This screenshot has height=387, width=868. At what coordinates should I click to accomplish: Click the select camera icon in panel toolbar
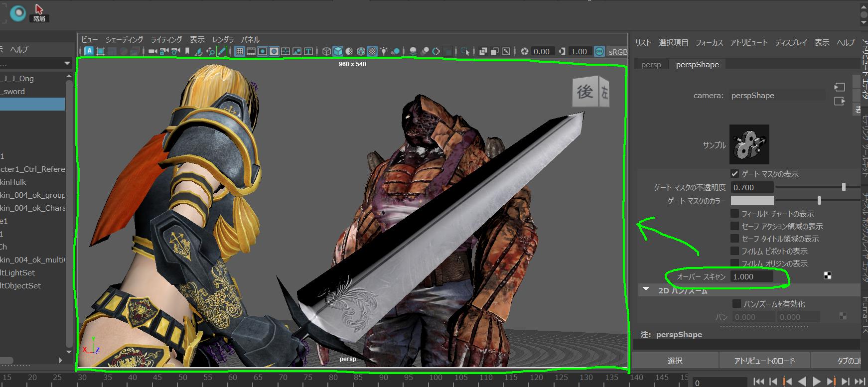point(153,51)
